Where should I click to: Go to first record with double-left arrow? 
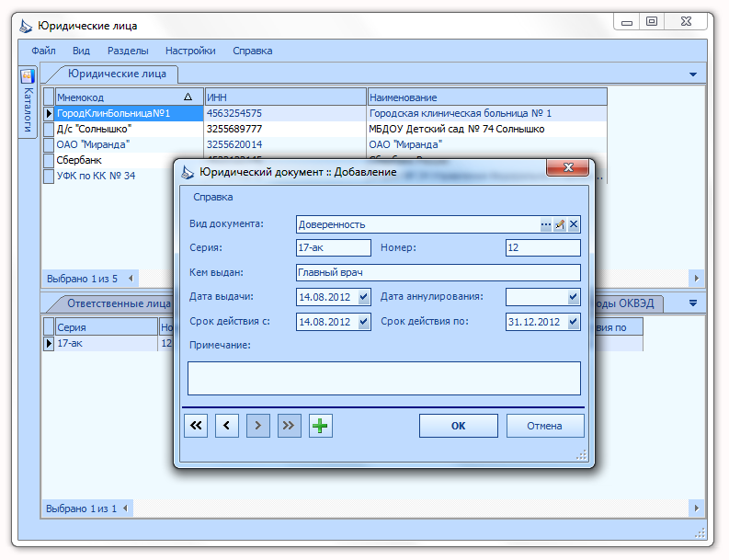[x=196, y=426]
